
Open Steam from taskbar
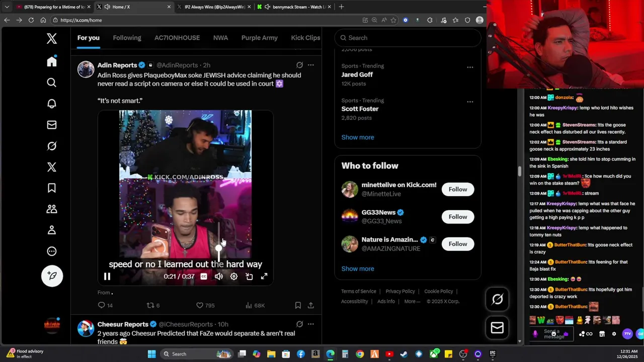pyautogui.click(x=404, y=354)
